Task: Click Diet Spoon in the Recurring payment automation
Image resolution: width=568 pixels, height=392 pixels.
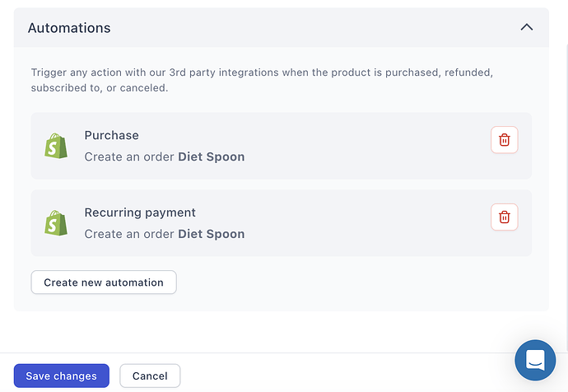Action: (212, 234)
